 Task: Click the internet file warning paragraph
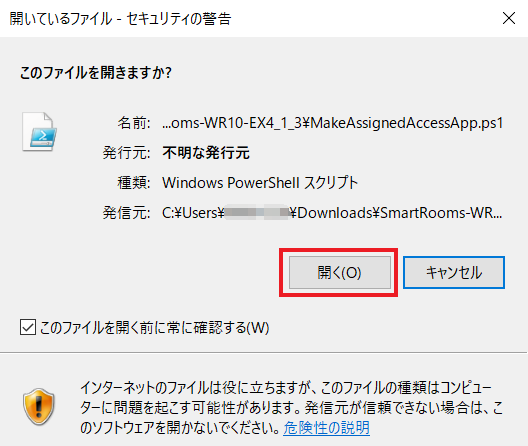(x=291, y=408)
